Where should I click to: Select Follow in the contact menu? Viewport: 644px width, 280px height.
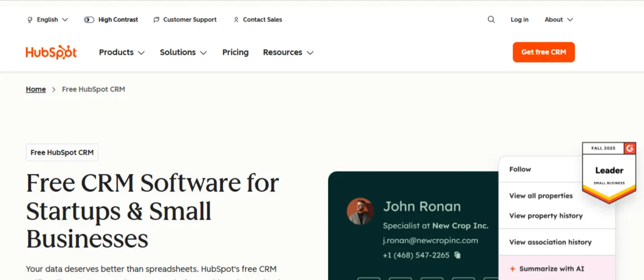click(x=520, y=169)
